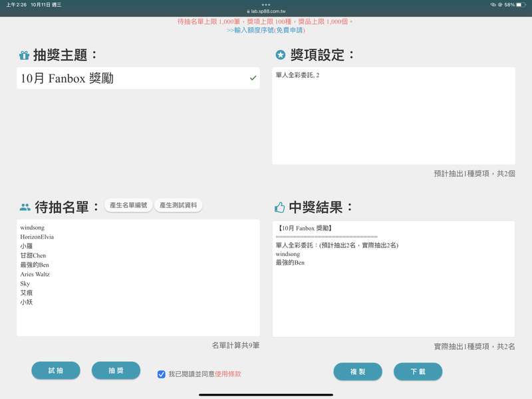
Task: Click the '預計抽出1種獎項，共2個' summary text
Action: coord(475,174)
